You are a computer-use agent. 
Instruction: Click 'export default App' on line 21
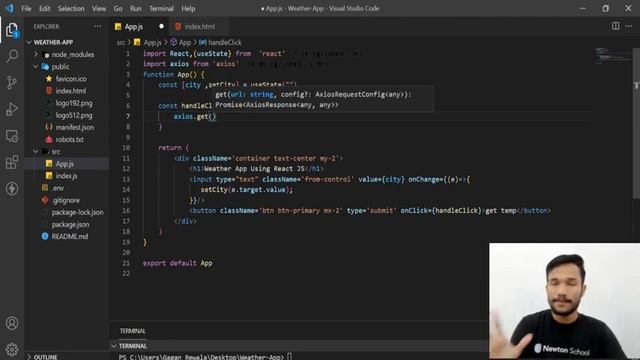click(178, 263)
